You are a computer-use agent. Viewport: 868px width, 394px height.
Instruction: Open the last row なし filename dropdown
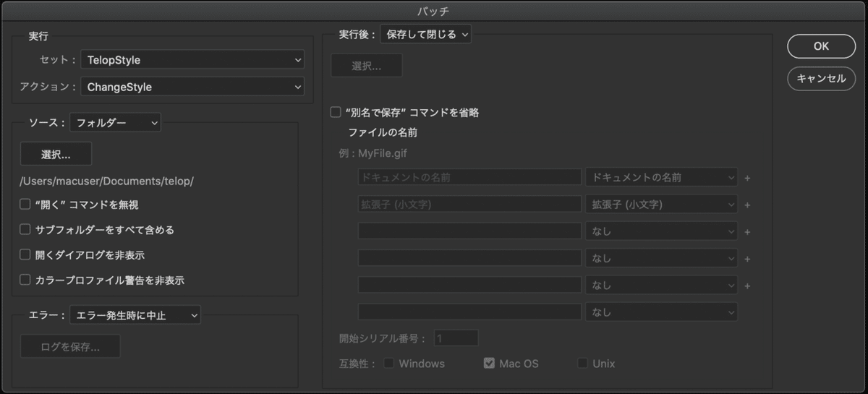pos(661,312)
